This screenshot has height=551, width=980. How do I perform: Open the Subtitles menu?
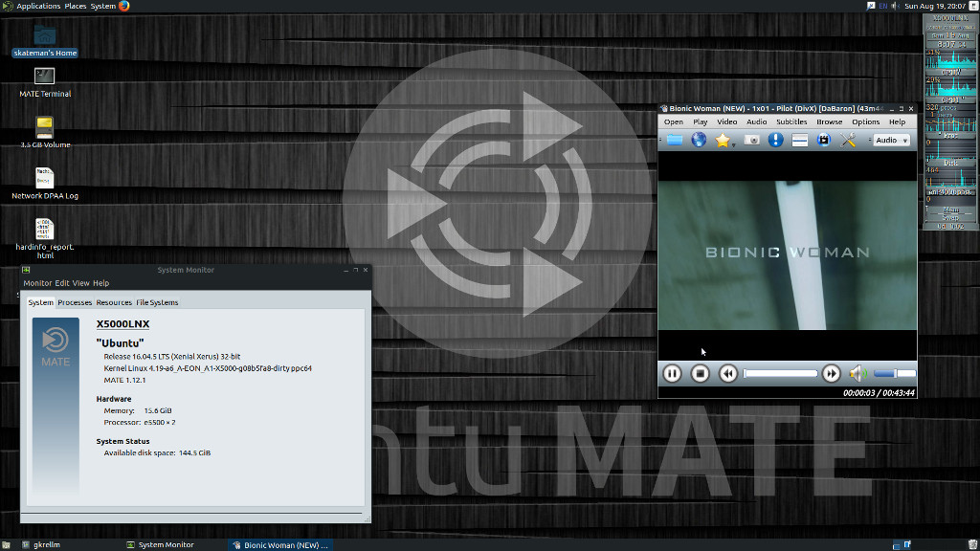(x=791, y=121)
